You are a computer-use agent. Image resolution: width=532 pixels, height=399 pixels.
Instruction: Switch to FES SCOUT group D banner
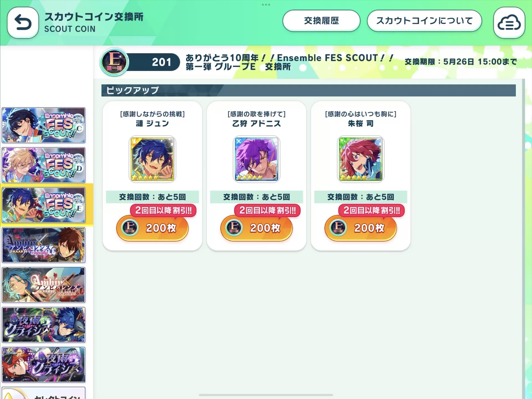pyautogui.click(x=44, y=165)
